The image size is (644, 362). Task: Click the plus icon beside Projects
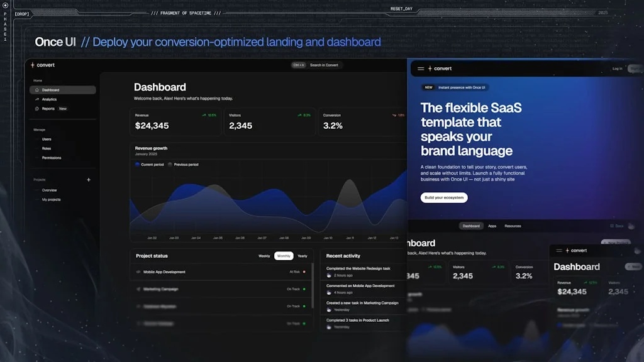pos(88,179)
